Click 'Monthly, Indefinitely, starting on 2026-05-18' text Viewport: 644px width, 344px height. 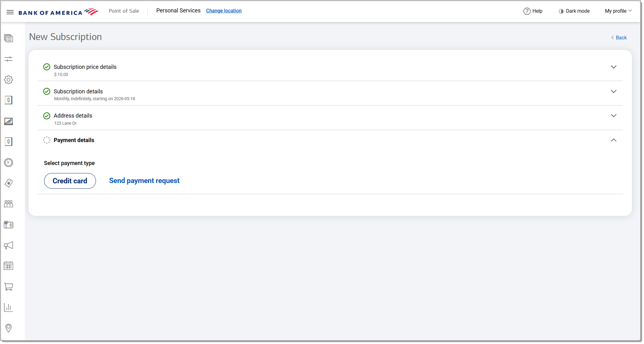point(95,99)
